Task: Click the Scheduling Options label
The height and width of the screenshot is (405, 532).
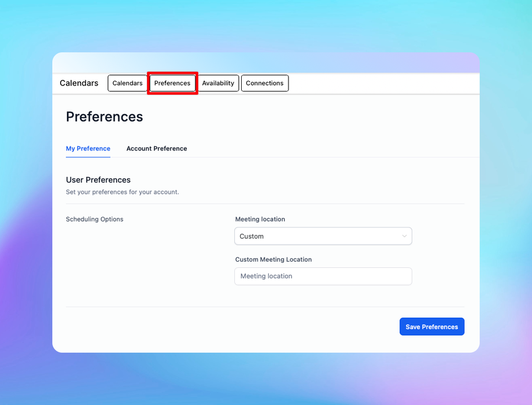Action: coord(94,219)
